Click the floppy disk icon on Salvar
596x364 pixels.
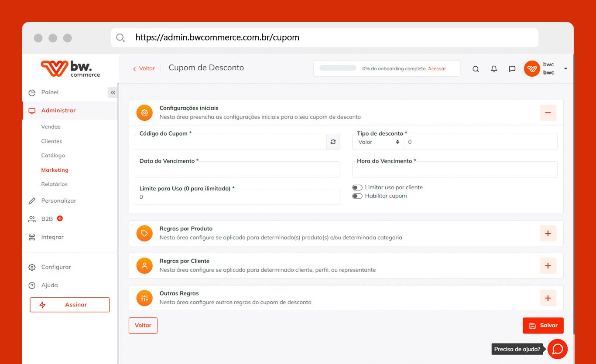tap(532, 326)
